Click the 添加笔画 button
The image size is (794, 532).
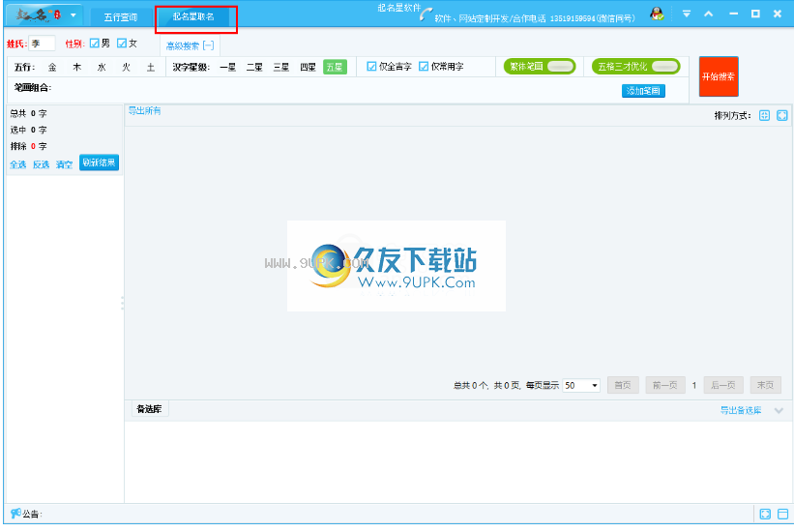pyautogui.click(x=643, y=91)
